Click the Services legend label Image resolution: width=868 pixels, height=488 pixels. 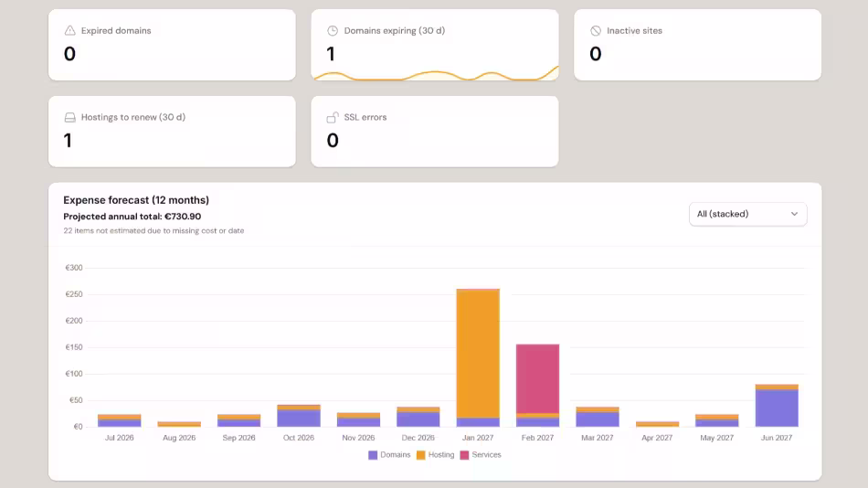pos(487,455)
